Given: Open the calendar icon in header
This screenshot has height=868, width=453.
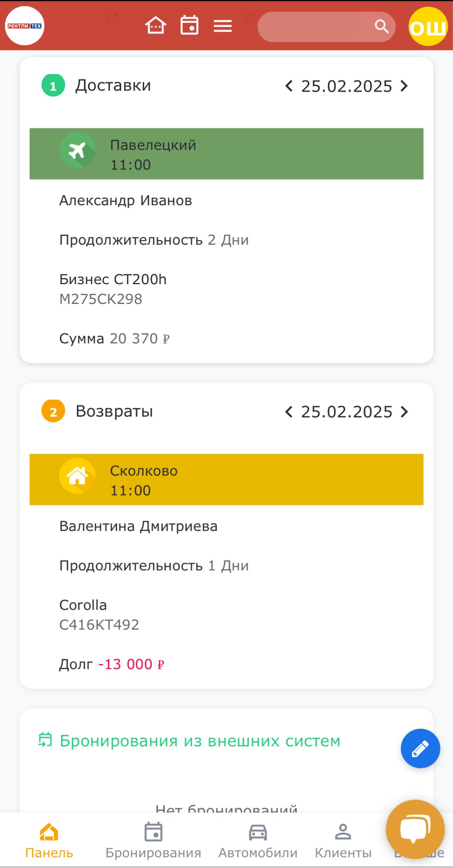Looking at the screenshot, I should tap(189, 26).
